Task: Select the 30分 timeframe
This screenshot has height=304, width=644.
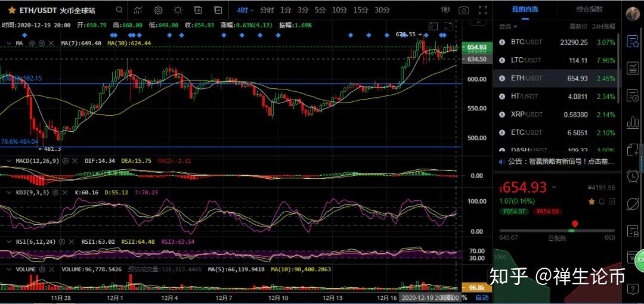Action: [382, 10]
